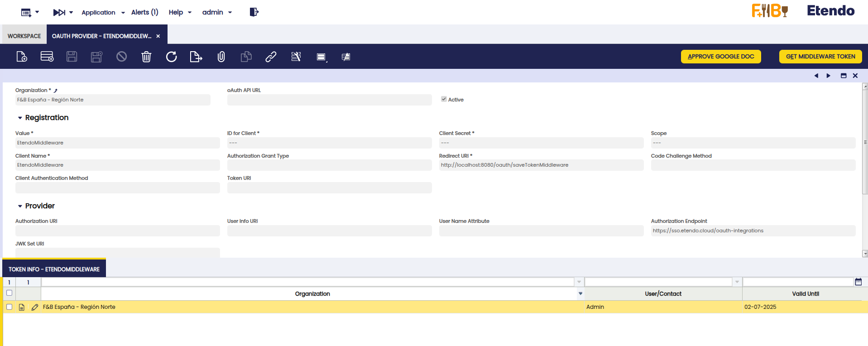This screenshot has height=346, width=868.
Task: Click the Client Secret field
Action: [x=541, y=143]
